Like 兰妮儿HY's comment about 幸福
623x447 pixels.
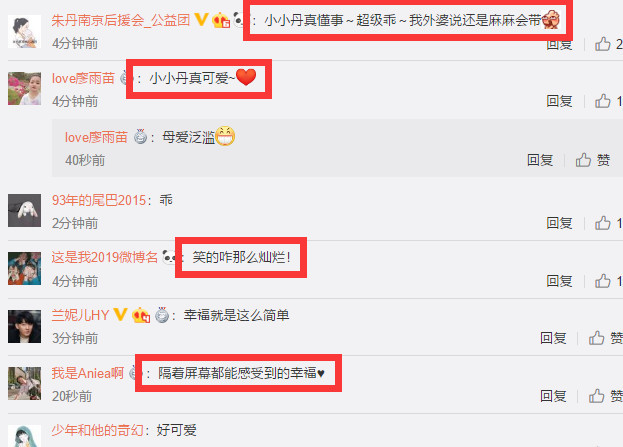(606, 338)
